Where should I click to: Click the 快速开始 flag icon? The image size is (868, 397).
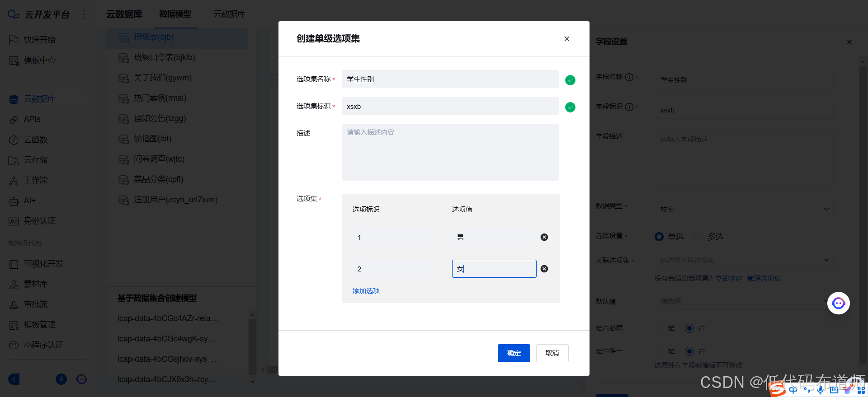(14, 40)
